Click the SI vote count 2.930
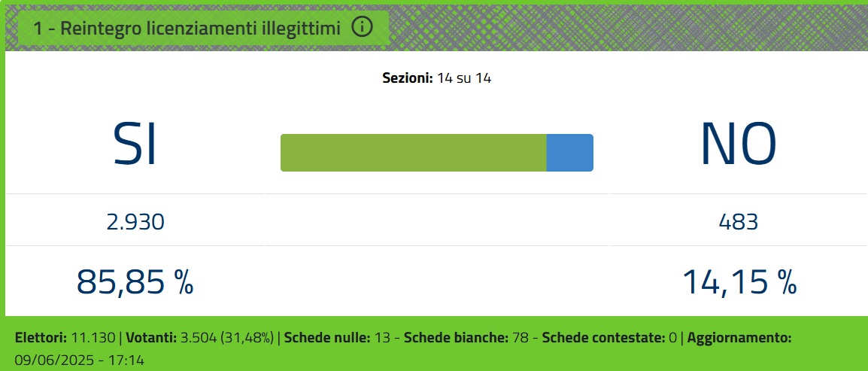This screenshot has height=371, width=868. pyautogui.click(x=135, y=223)
